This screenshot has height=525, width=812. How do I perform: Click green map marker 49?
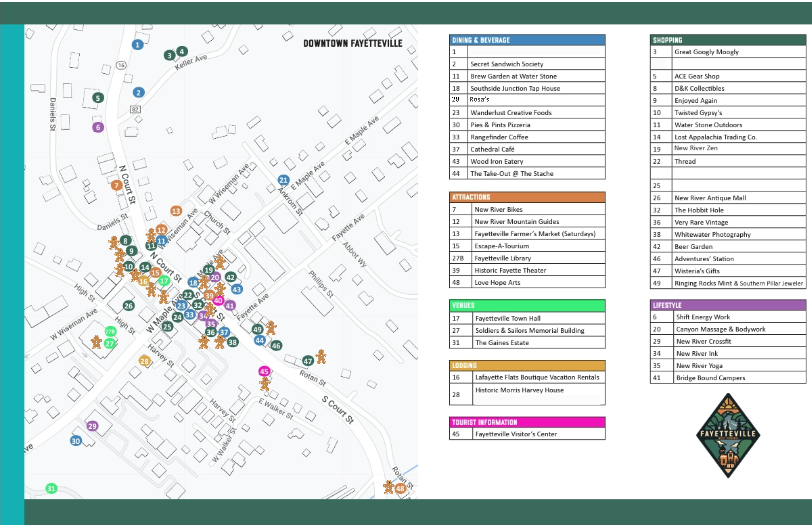tap(257, 329)
